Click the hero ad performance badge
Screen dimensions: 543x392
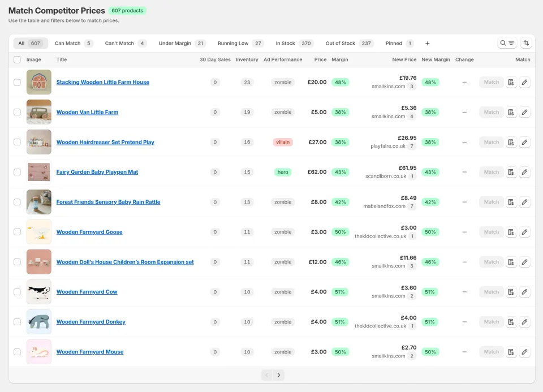283,172
